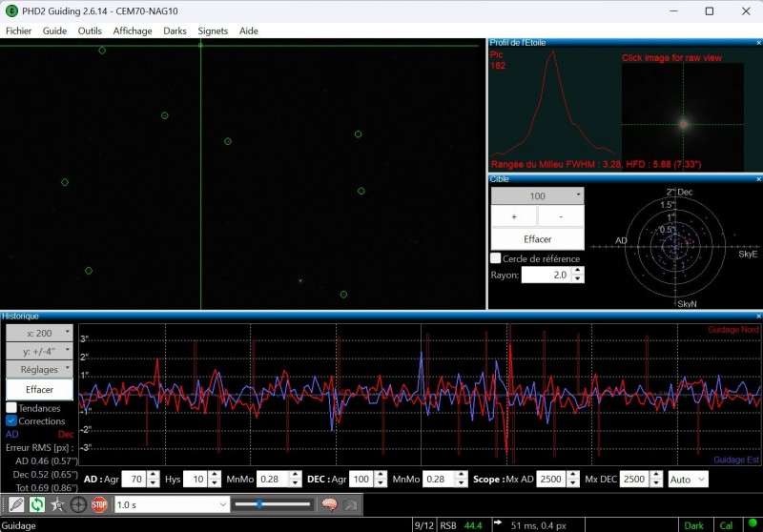The width and height of the screenshot is (763, 532).
Task: Click the Cal status indicator
Action: coord(726,525)
